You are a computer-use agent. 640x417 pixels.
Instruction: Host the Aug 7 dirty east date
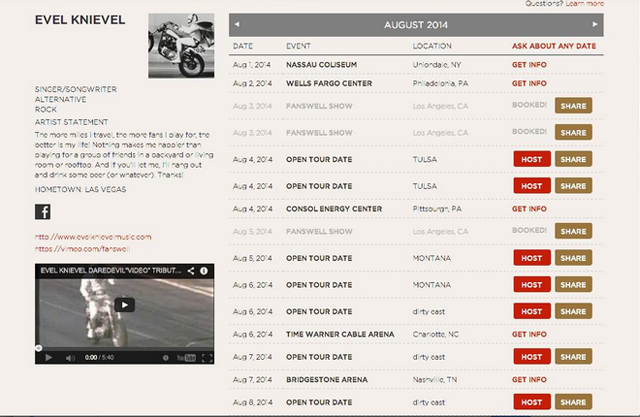(x=532, y=357)
